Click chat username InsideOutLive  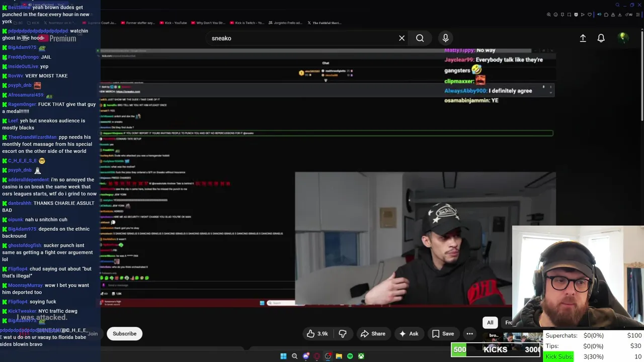23,66
